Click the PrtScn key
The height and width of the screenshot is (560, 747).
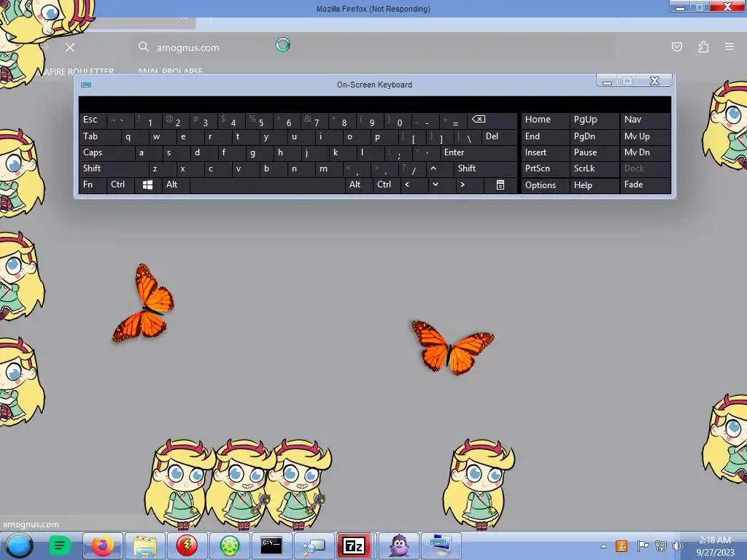click(x=546, y=168)
